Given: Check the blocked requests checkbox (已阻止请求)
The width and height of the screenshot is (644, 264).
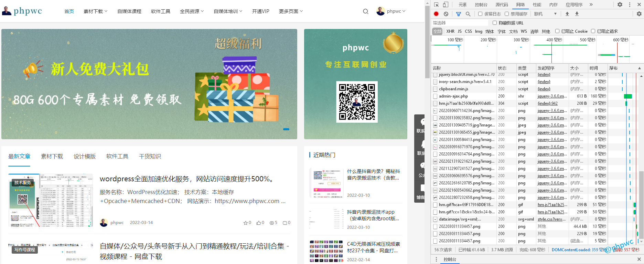Looking at the screenshot, I should point(593,31).
